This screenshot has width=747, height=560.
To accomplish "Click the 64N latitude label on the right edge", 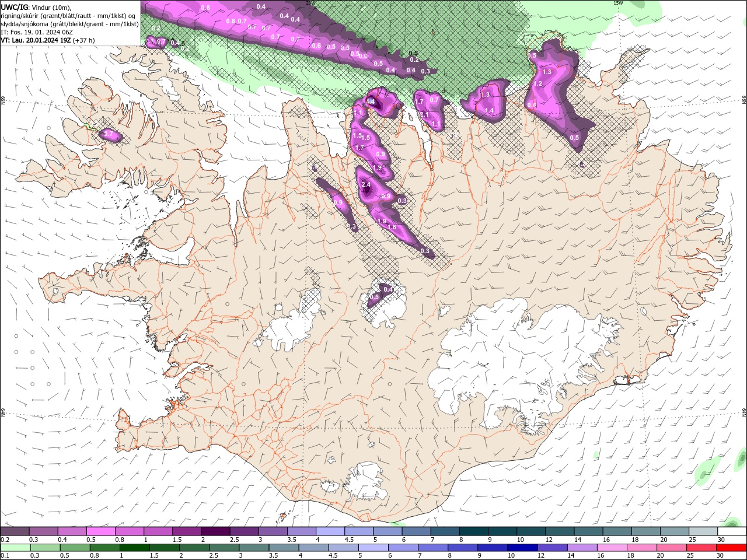I will (744, 412).
